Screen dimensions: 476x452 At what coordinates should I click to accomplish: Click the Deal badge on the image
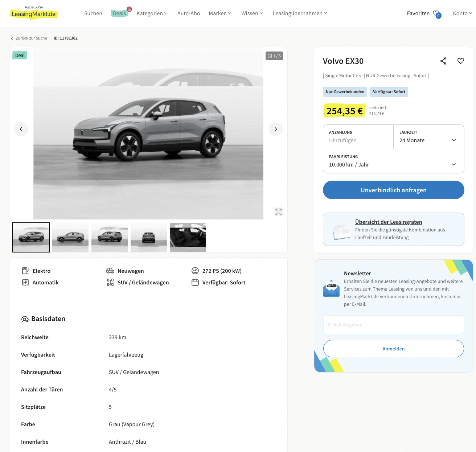[x=20, y=56]
